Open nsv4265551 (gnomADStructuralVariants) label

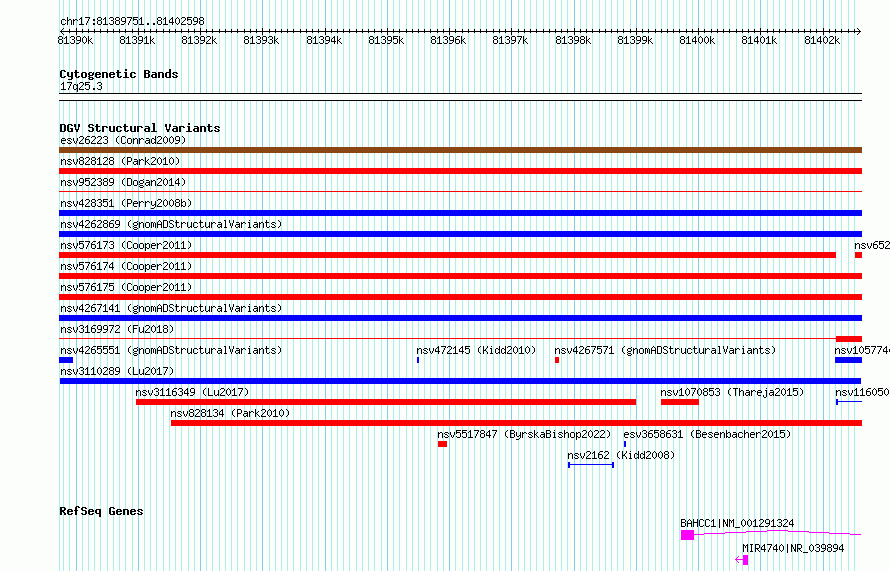click(171, 350)
